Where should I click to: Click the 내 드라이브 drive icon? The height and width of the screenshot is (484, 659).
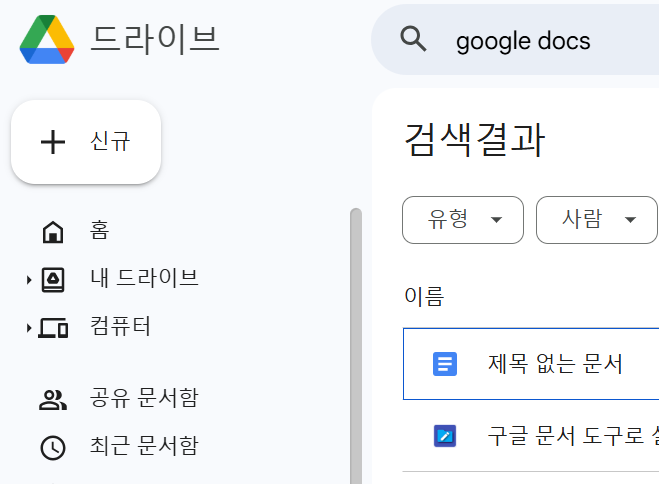click(53, 280)
